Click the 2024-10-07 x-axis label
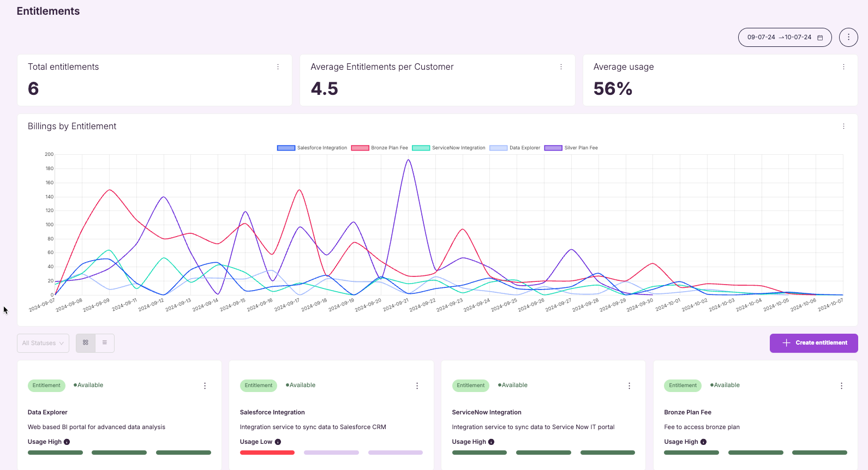The image size is (868, 470). pos(830,305)
